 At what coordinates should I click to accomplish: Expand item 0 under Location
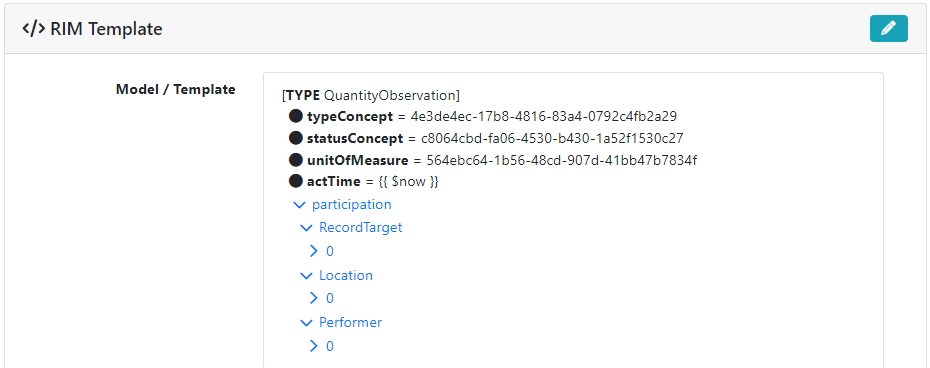click(x=314, y=298)
